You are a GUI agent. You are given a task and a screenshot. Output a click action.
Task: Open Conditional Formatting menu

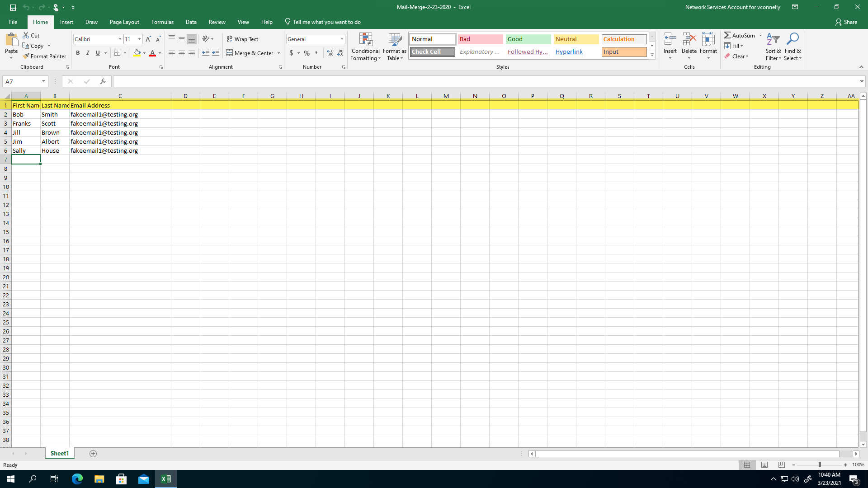point(365,46)
